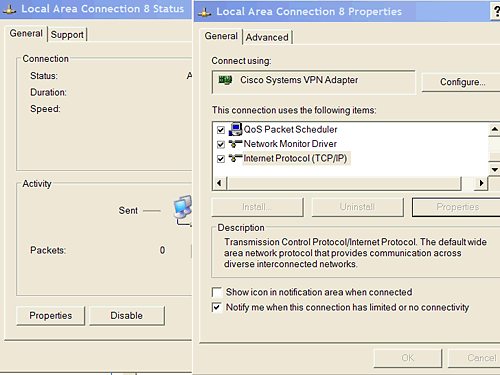Uncheck the Network Monitor Driver checkbox
The width and height of the screenshot is (500, 375).
[x=221, y=144]
